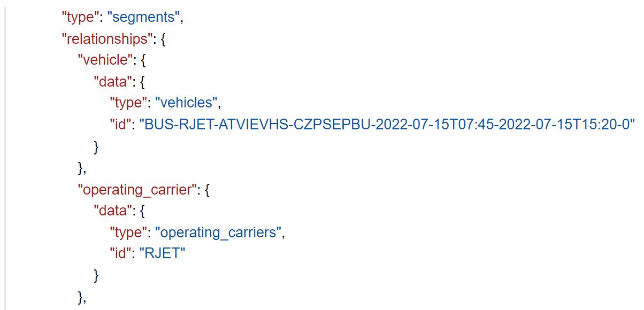Click the "operating_carriers" type value
644x310 pixels.
point(219,233)
